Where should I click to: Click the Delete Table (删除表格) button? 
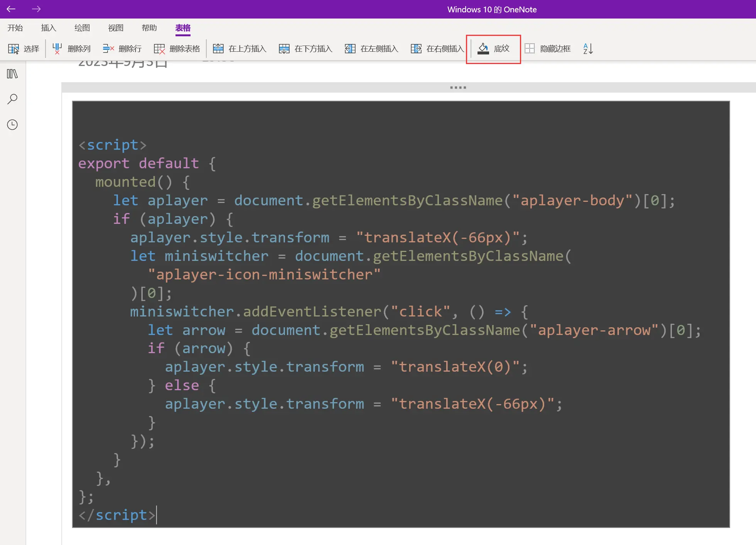177,49
